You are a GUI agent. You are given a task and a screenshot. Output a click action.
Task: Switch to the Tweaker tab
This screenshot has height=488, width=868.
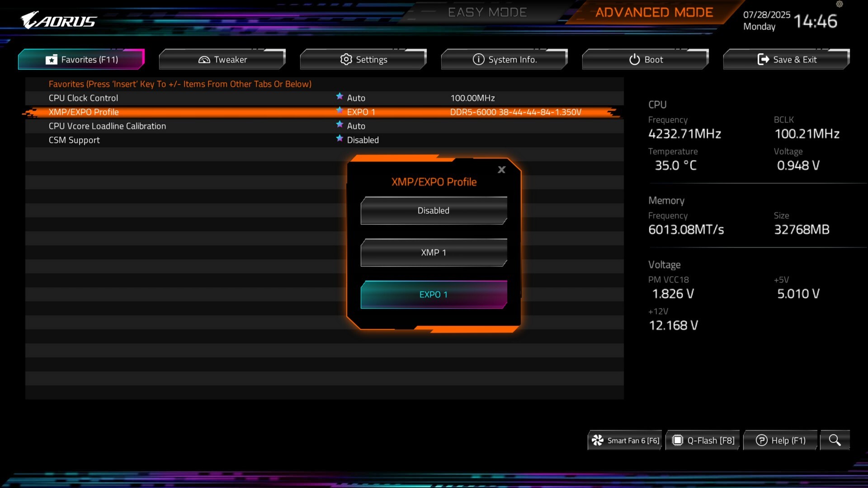(222, 59)
